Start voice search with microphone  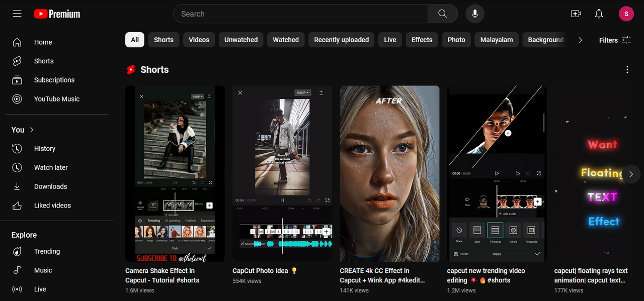pos(474,14)
